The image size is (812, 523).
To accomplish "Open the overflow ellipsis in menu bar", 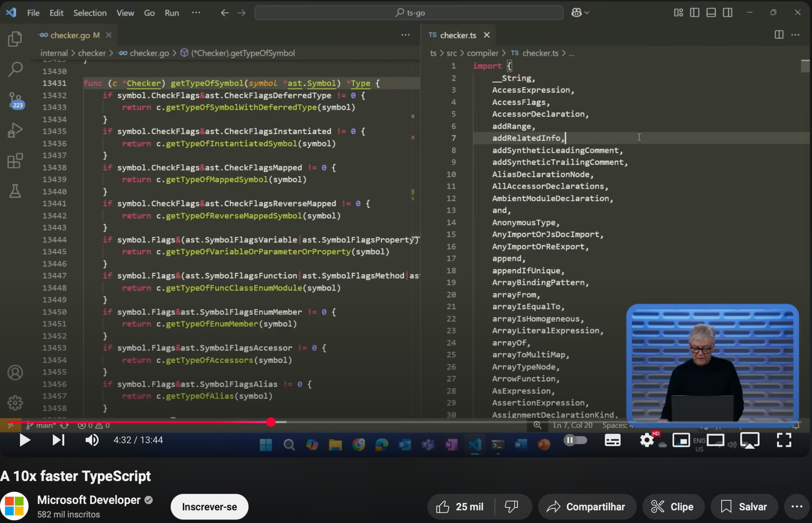I will click(x=196, y=13).
